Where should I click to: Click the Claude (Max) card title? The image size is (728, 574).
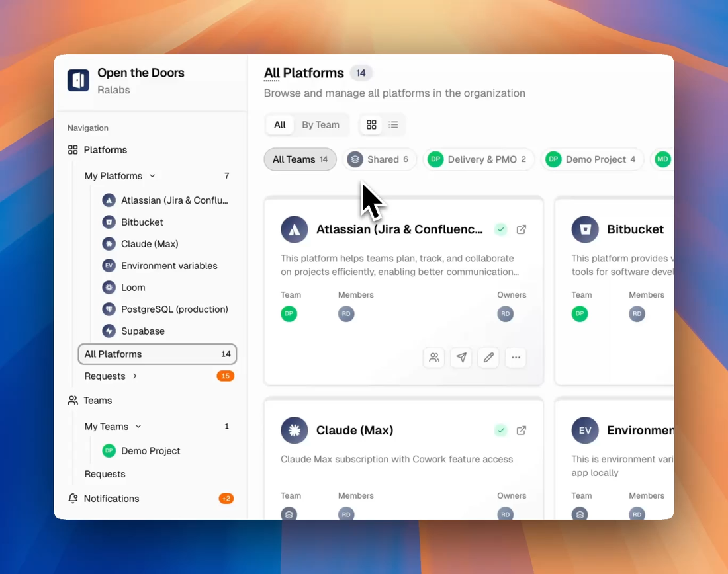click(x=355, y=430)
